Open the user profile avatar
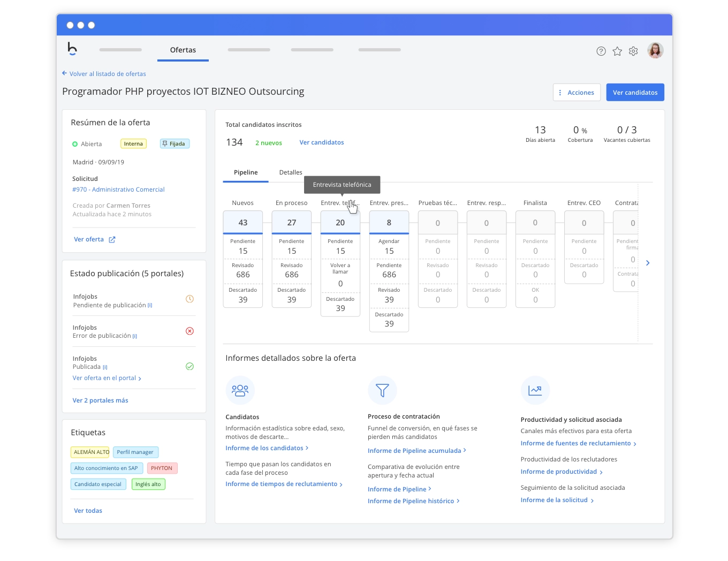728x561 pixels. coord(655,50)
